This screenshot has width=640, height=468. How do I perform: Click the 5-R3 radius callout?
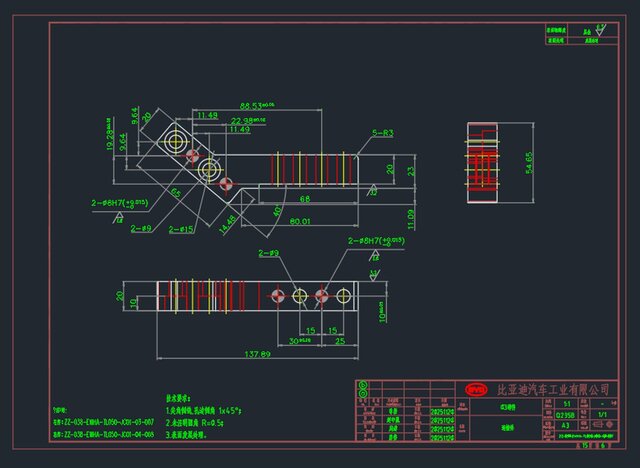point(382,133)
